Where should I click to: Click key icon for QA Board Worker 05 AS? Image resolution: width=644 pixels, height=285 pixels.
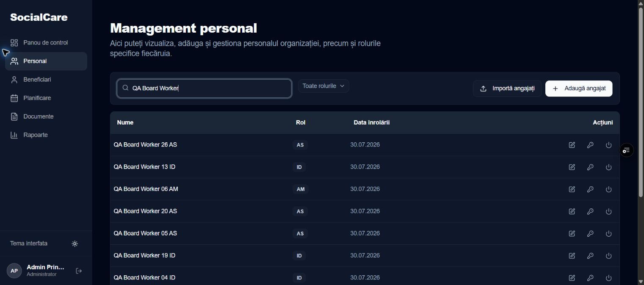[590, 233]
